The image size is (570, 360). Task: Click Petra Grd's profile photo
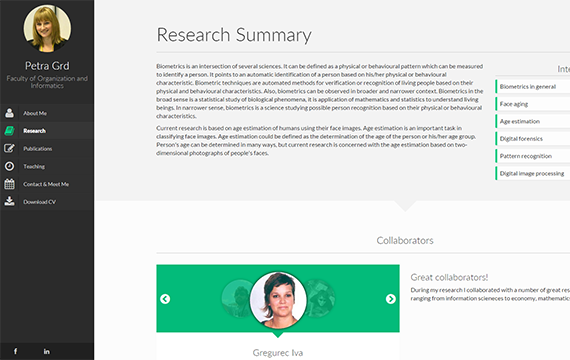point(47,28)
